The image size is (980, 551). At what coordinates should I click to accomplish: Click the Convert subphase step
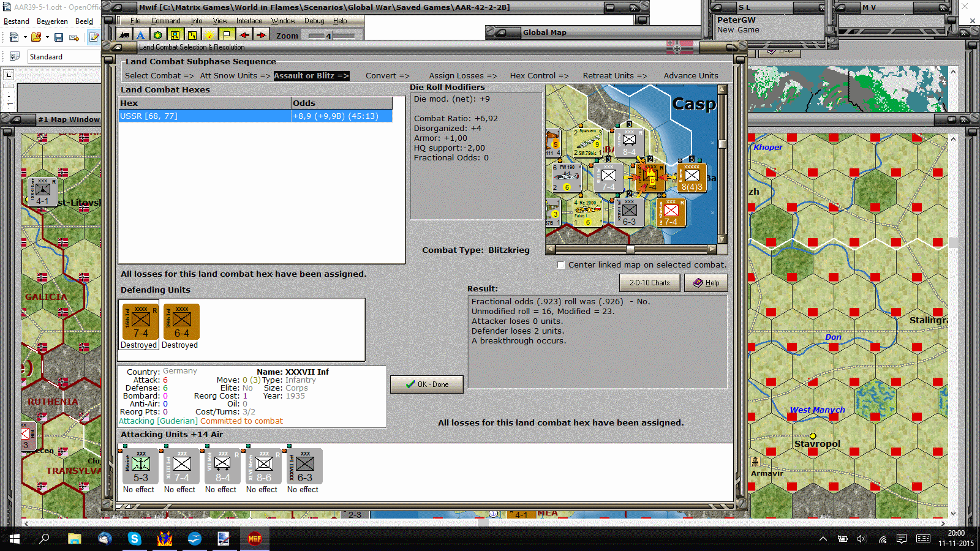click(x=388, y=76)
